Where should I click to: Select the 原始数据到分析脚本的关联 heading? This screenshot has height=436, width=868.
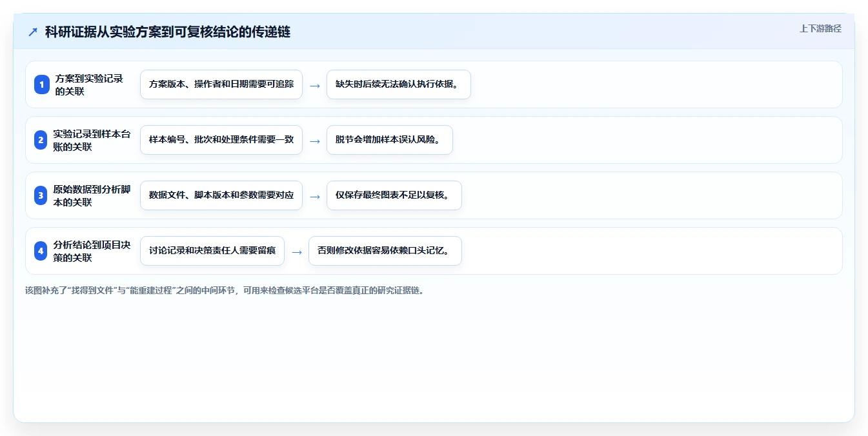[x=92, y=195]
